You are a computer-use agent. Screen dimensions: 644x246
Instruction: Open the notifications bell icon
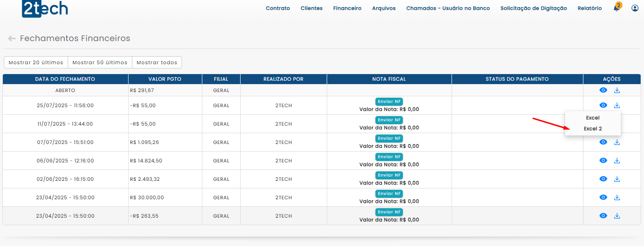pyautogui.click(x=617, y=8)
